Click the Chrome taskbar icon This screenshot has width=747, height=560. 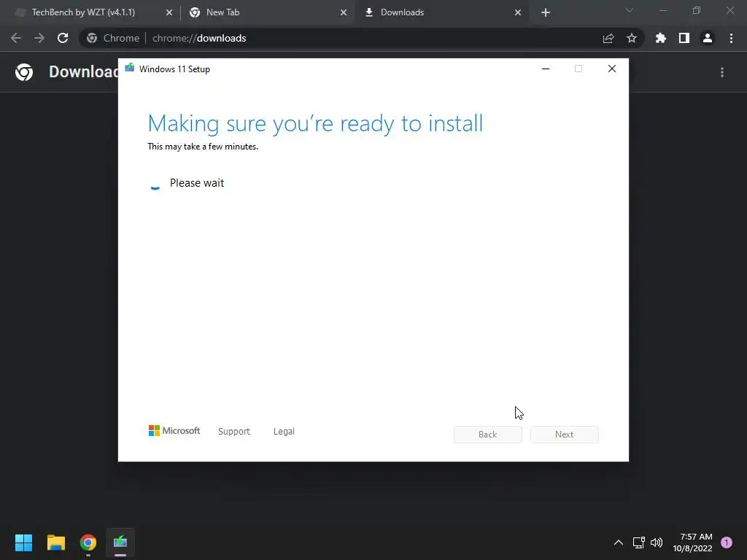click(x=88, y=542)
